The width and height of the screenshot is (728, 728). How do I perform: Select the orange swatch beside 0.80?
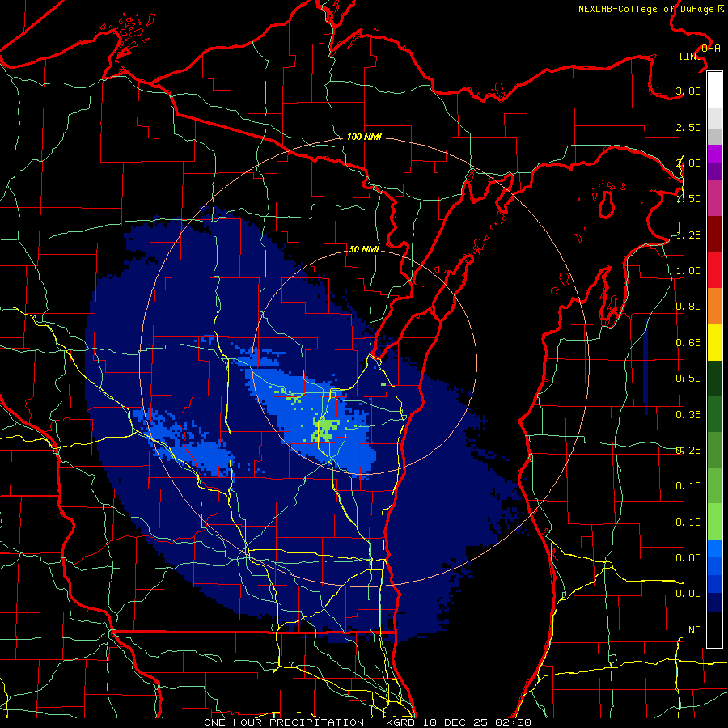coord(714,307)
